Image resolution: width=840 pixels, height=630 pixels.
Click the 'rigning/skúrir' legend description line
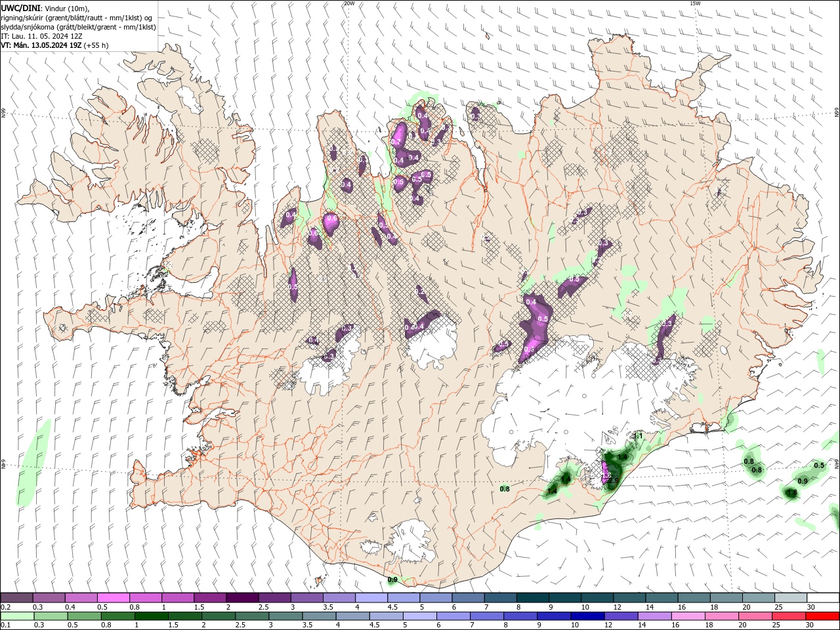pyautogui.click(x=77, y=18)
